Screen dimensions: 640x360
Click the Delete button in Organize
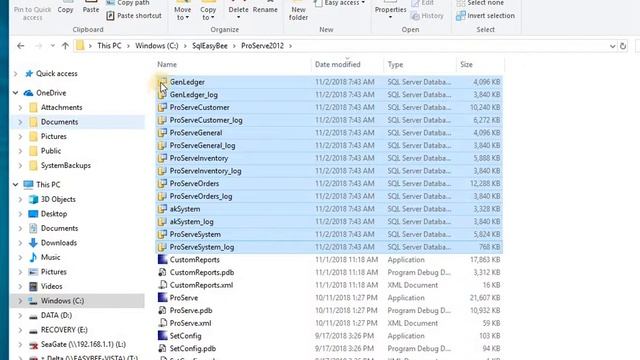(238, 11)
